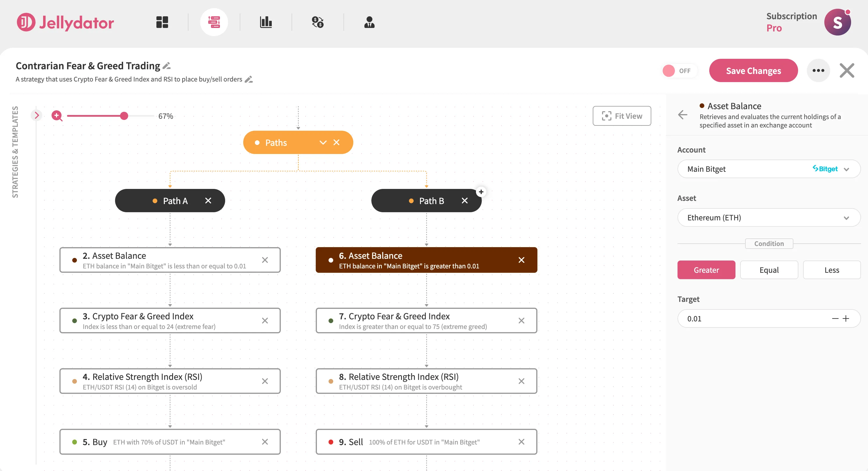
Task: Select the Greater condition
Action: tap(706, 270)
